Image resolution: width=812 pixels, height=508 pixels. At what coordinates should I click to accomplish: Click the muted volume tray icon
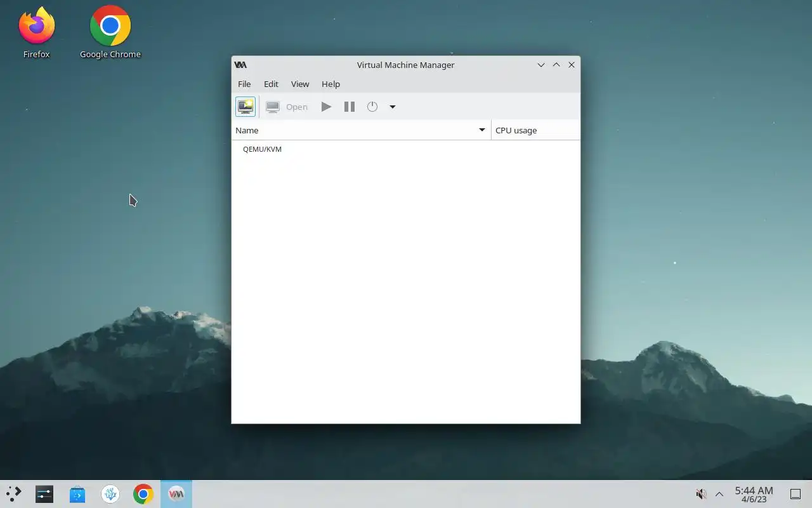(x=701, y=494)
